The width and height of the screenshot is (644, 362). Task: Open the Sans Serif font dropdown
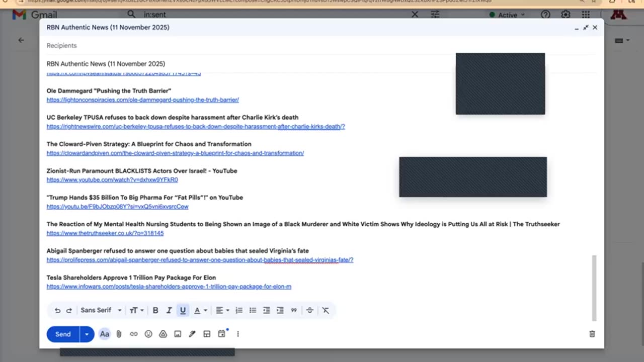click(101, 310)
